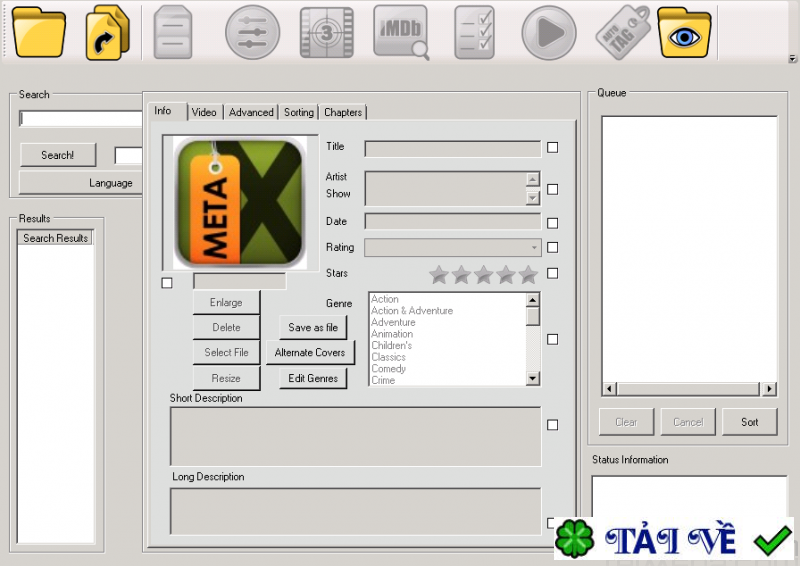This screenshot has height=566, width=800.
Task: Open the toolbar overflow arrow
Action: coord(792,59)
